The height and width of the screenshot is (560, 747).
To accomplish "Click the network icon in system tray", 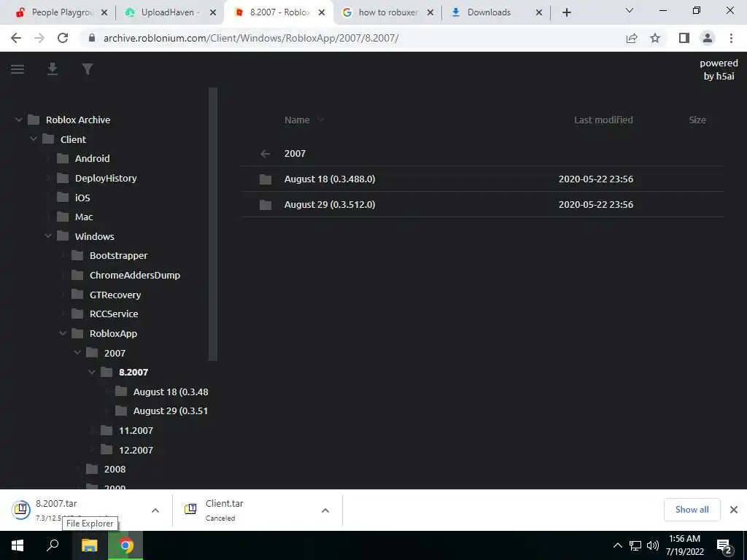I will click(x=635, y=545).
